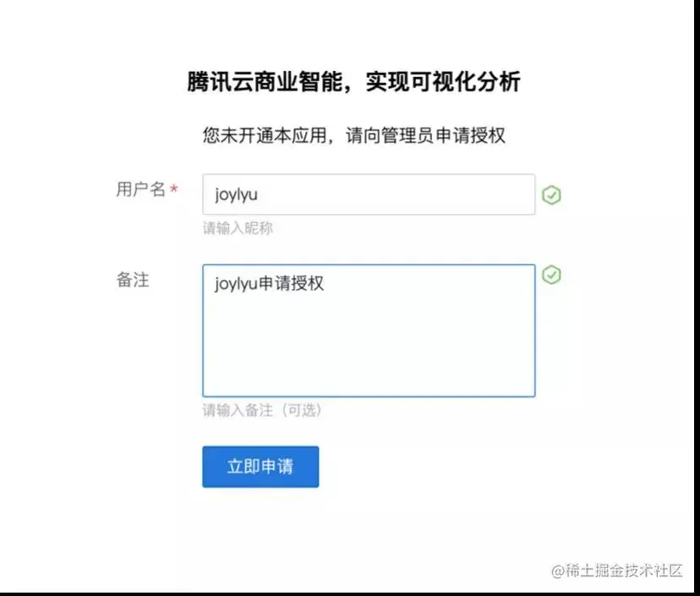The image size is (700, 596).
Task: Click the hint text 请输入备注（可选）
Action: pyautogui.click(x=262, y=410)
